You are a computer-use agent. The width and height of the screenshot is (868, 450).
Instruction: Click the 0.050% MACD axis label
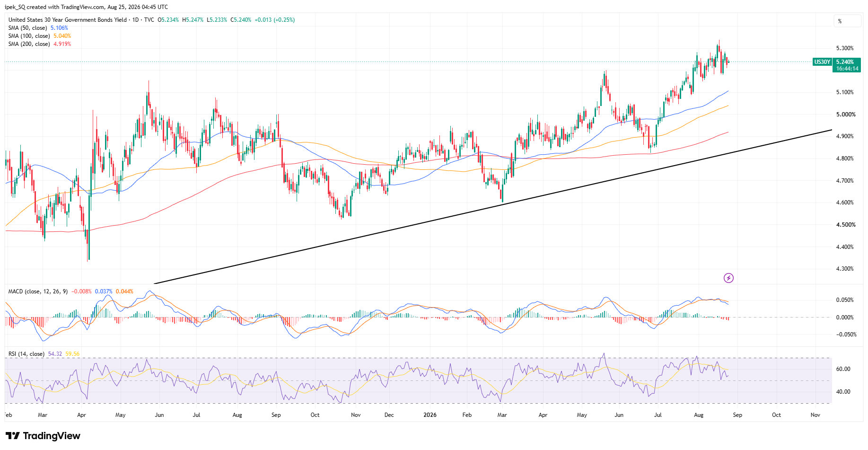[x=845, y=300]
